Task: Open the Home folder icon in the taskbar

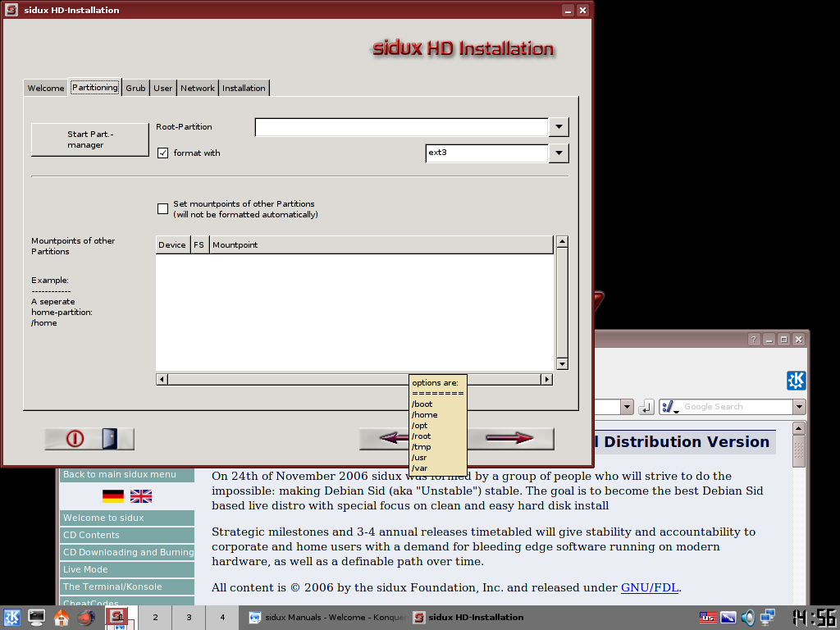Action: [x=61, y=618]
